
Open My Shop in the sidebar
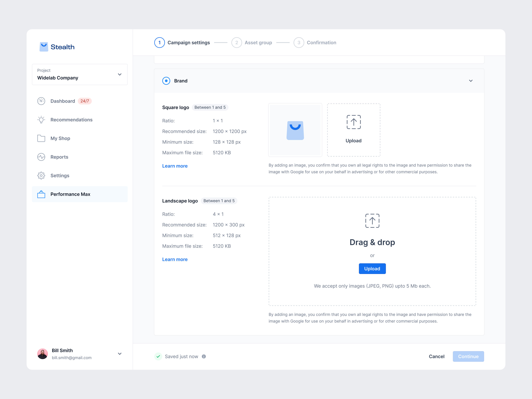click(60, 138)
